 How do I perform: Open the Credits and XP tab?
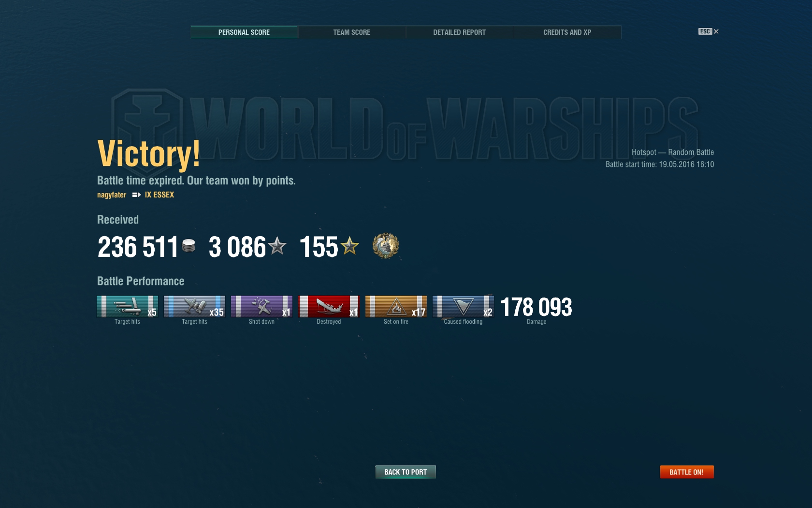(567, 32)
